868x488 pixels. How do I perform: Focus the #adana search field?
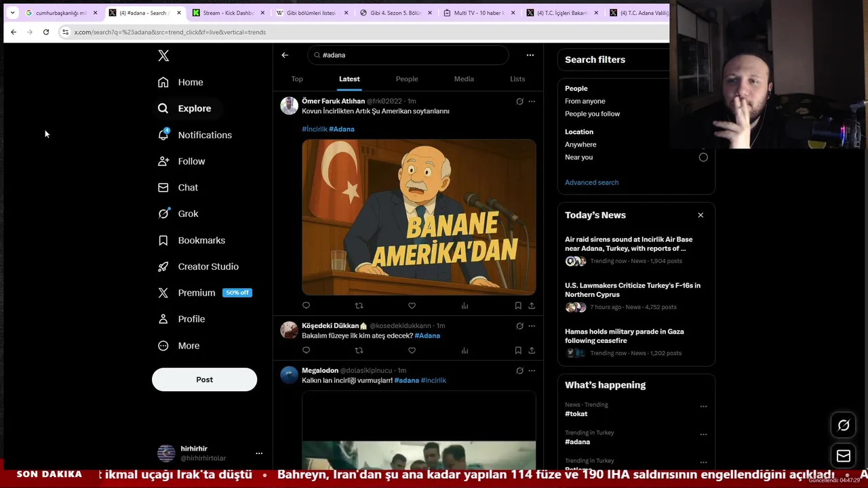pos(408,55)
